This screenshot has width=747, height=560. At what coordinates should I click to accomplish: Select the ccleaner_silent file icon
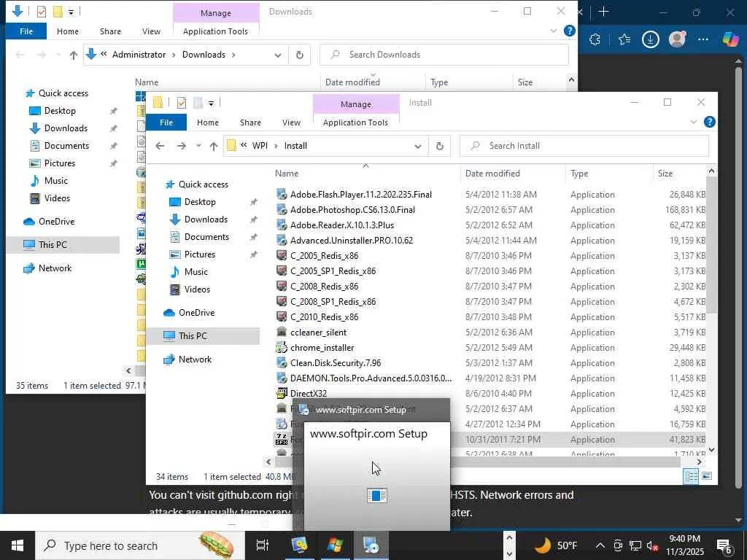282,332
